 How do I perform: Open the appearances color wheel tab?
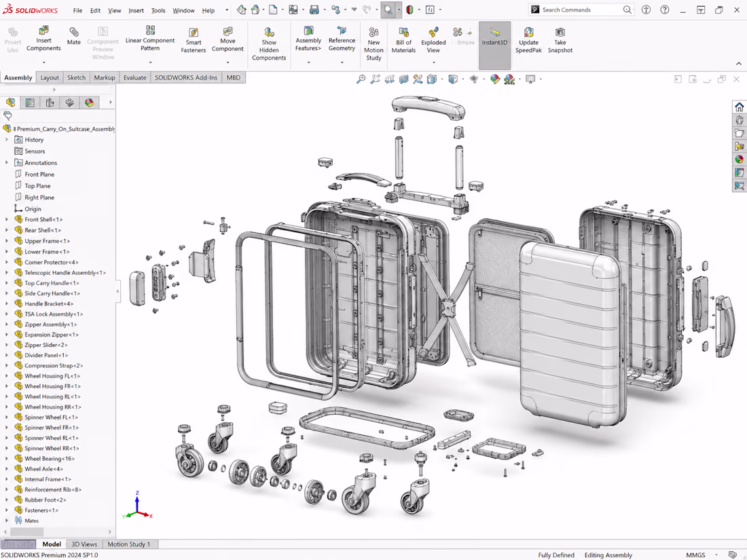click(x=89, y=102)
